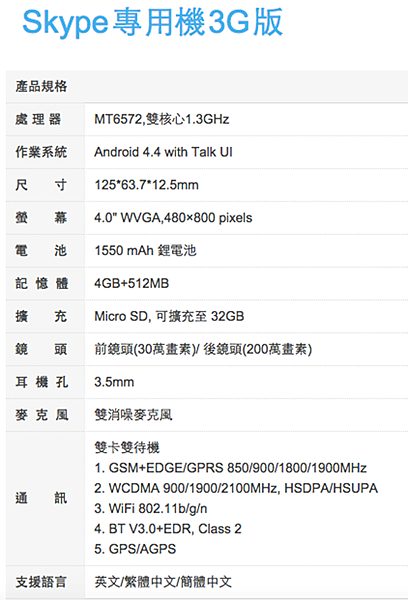Select the 前鏡頭(30萬畫素)/後鏡頭(200萬畫素) camera spec text
408x600 pixels.
[x=203, y=349]
